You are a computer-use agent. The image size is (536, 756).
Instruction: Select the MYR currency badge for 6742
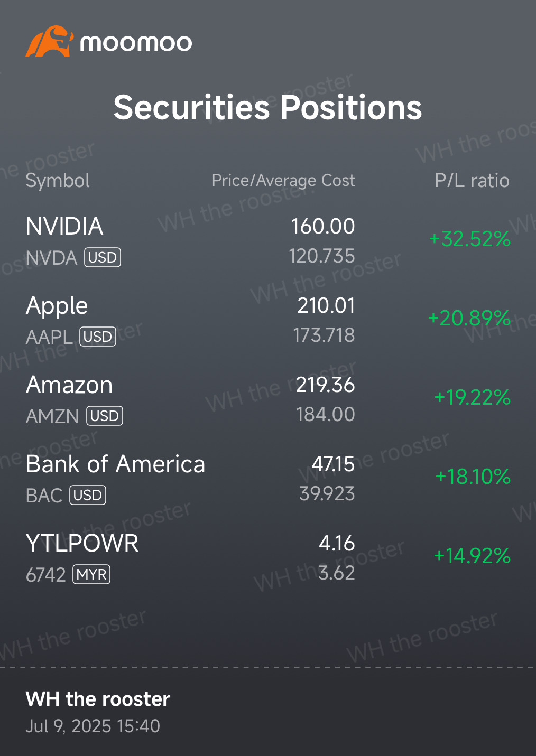[92, 574]
